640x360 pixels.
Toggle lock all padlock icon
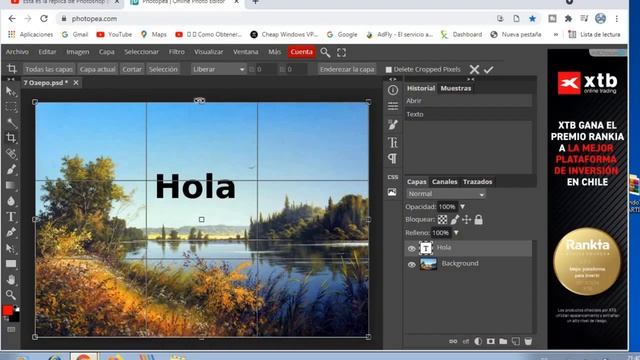point(478,220)
